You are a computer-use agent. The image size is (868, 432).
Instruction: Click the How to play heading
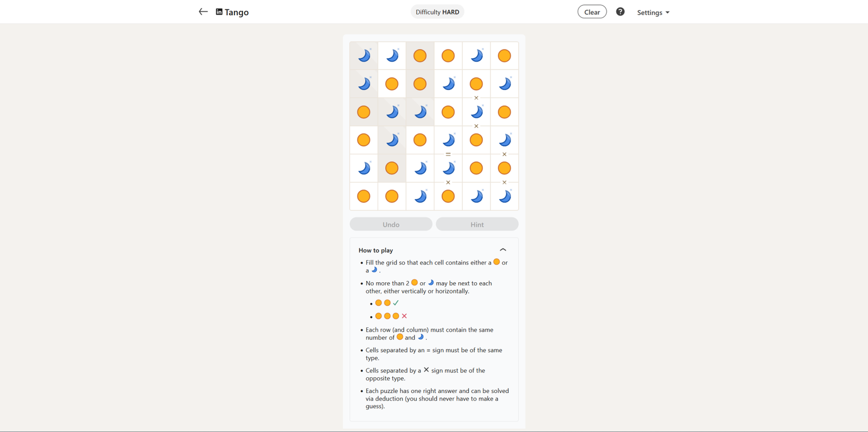tap(375, 250)
